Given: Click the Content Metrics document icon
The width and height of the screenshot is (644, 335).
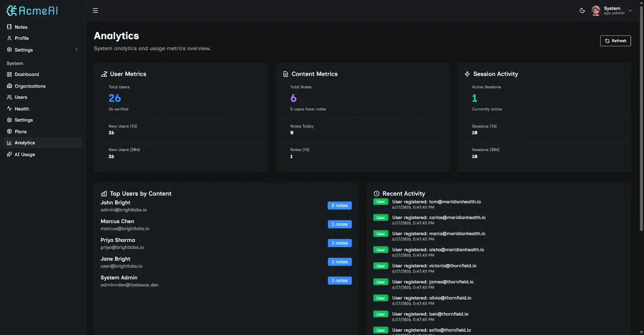Looking at the screenshot, I should coord(286,74).
